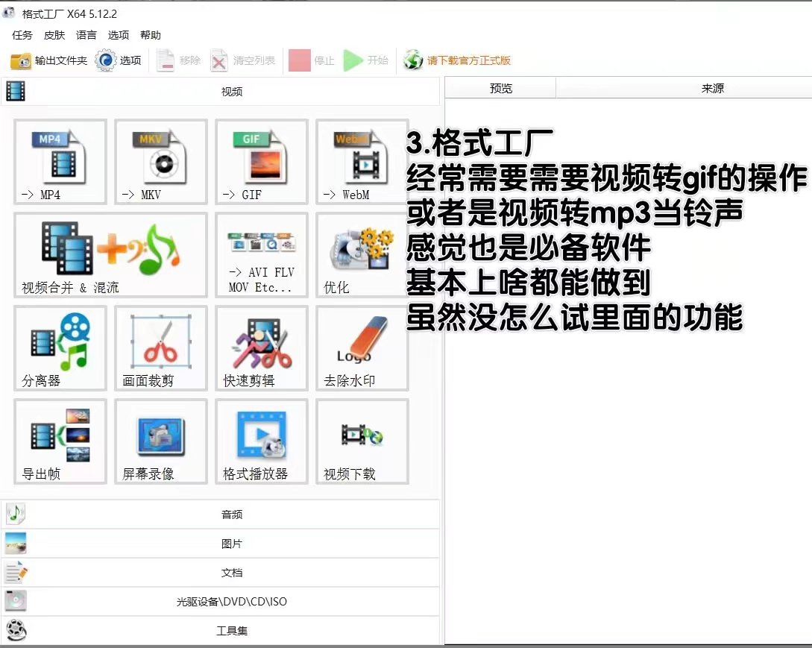Click the 清空列表 clear list button
The height and width of the screenshot is (648, 812).
(243, 60)
